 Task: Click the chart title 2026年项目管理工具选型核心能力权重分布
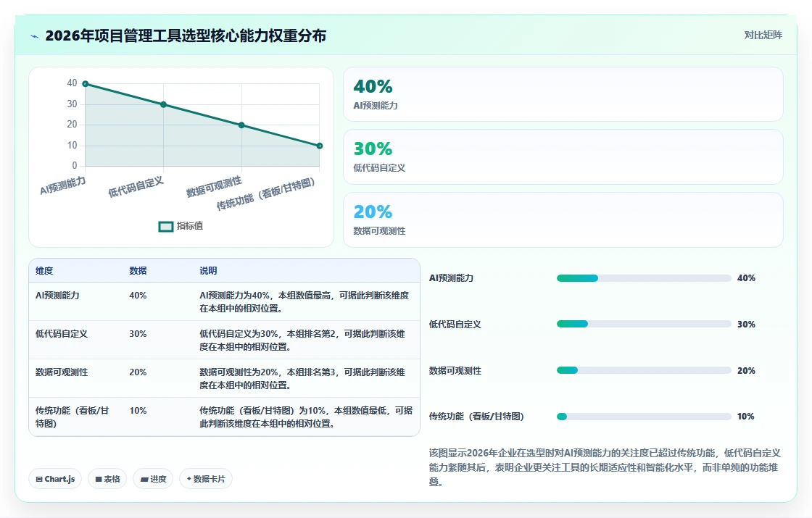186,35
